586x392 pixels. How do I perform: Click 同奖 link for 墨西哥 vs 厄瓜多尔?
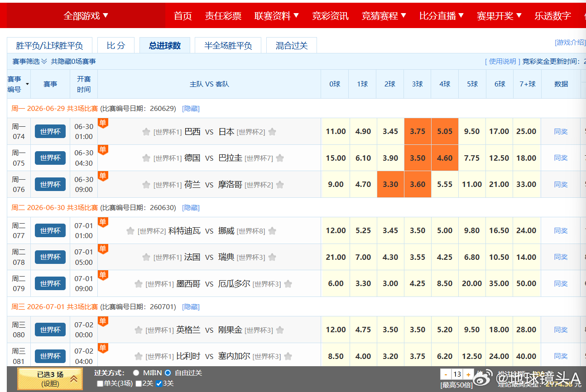tap(561, 283)
